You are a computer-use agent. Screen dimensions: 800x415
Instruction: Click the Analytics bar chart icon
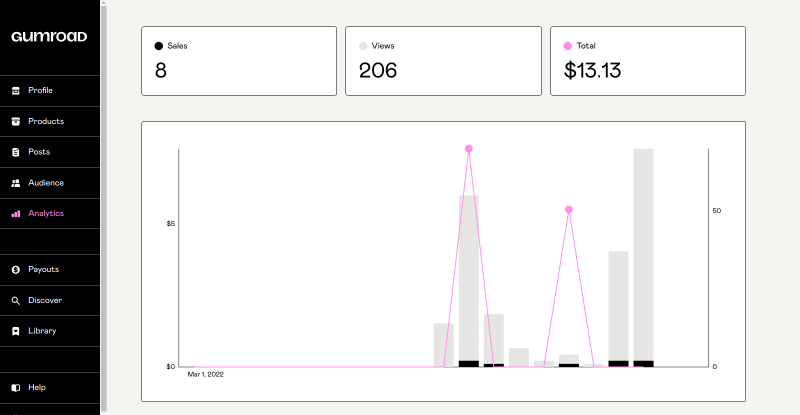click(15, 214)
